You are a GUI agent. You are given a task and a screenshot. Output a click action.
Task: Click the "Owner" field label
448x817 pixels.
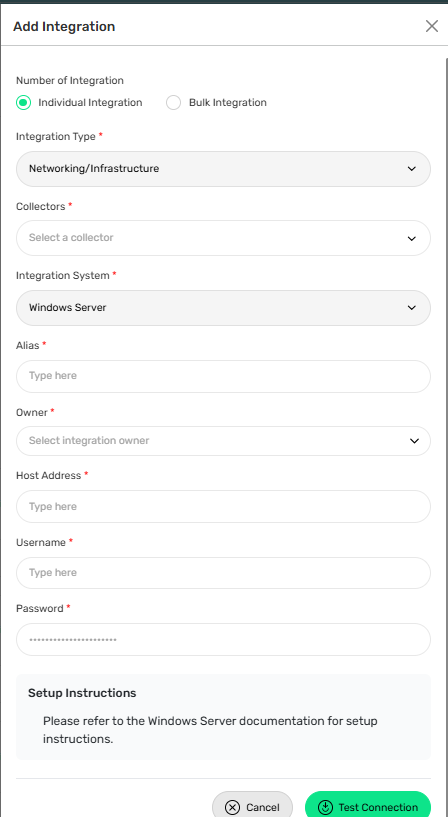(32, 412)
